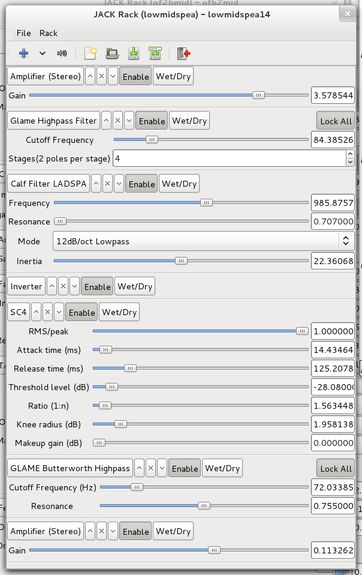The width and height of the screenshot is (362, 575).
Task: Remove the GLAME Butterworth Highpass plugin
Action: pos(151,468)
